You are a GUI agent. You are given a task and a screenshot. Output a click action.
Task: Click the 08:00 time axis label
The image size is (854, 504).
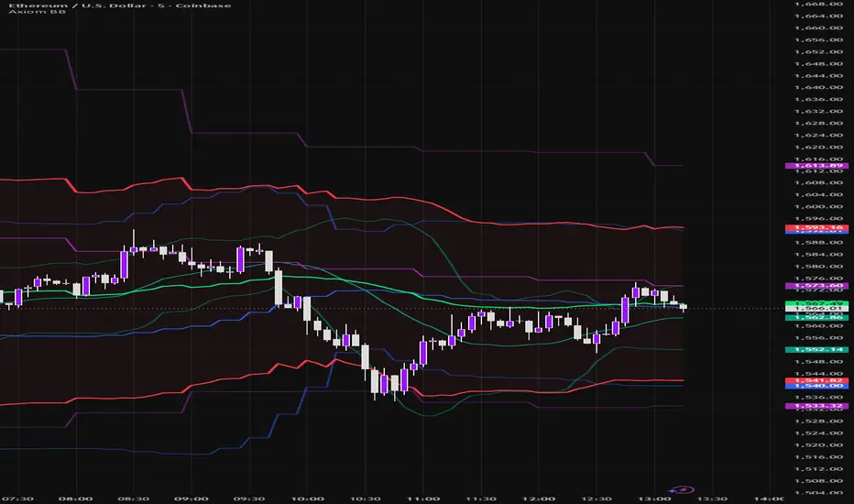tap(75, 499)
